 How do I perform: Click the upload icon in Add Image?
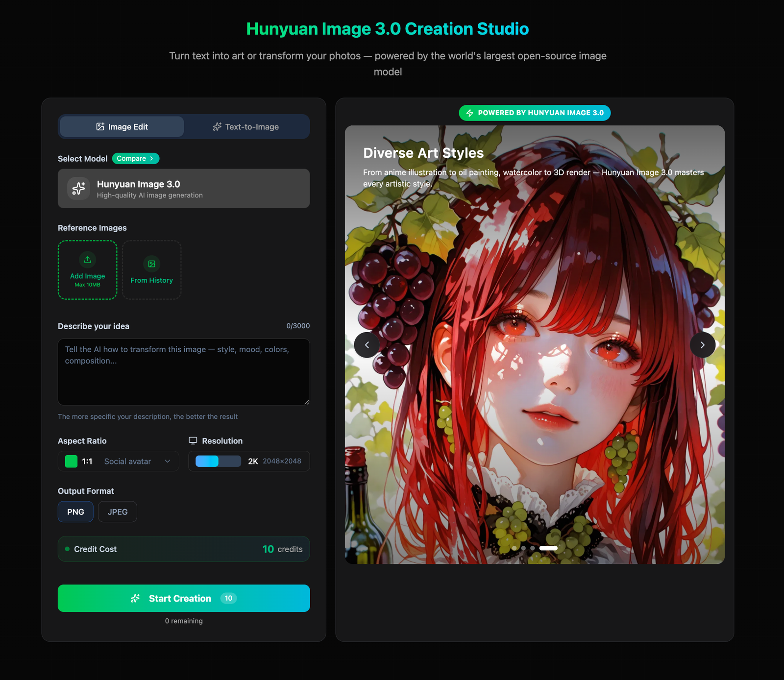(x=87, y=260)
